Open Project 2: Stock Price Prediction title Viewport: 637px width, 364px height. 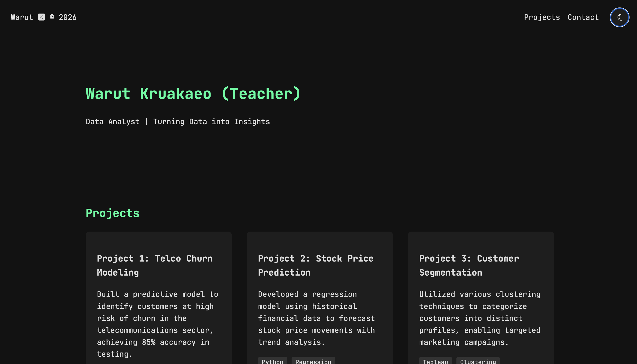click(316, 265)
